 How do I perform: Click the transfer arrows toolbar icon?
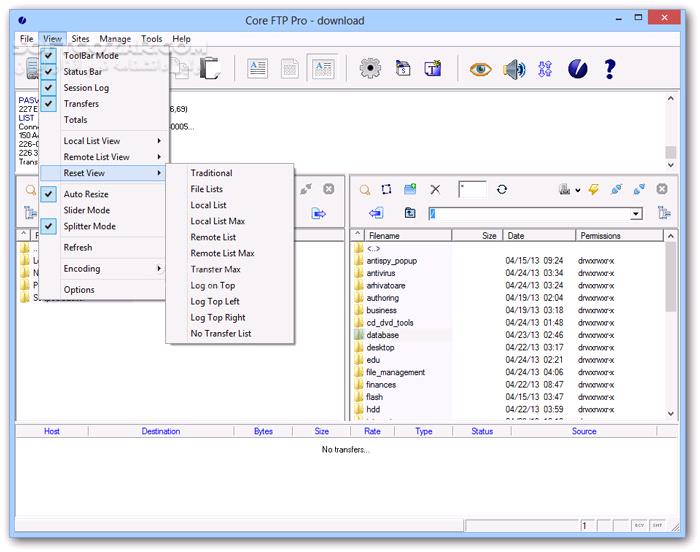(545, 69)
